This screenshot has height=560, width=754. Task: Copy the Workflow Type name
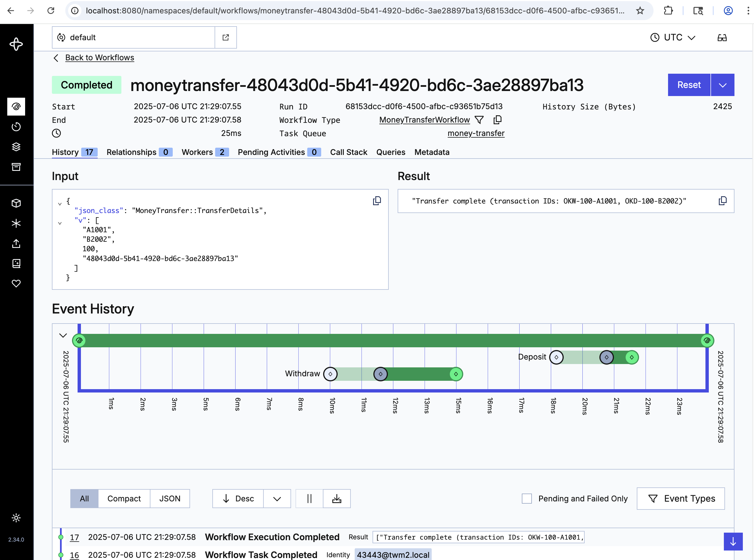498,120
